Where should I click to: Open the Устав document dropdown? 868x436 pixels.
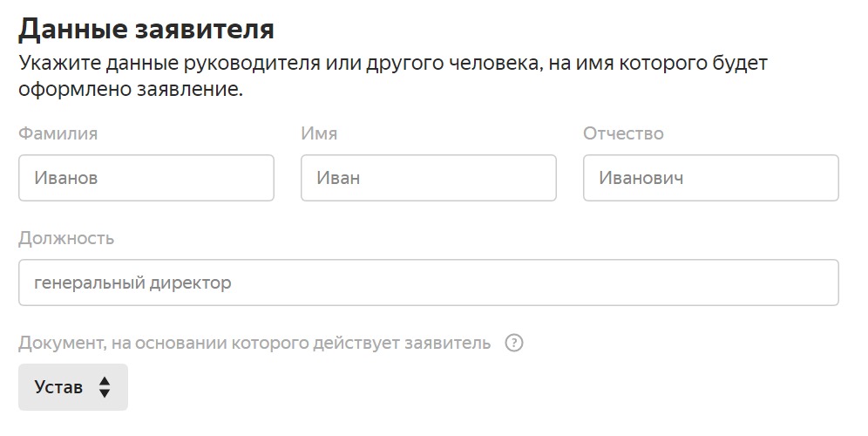point(73,387)
